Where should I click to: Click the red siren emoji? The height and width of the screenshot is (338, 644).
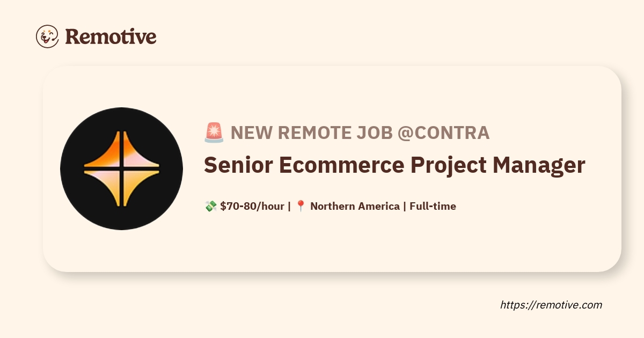pos(214,133)
